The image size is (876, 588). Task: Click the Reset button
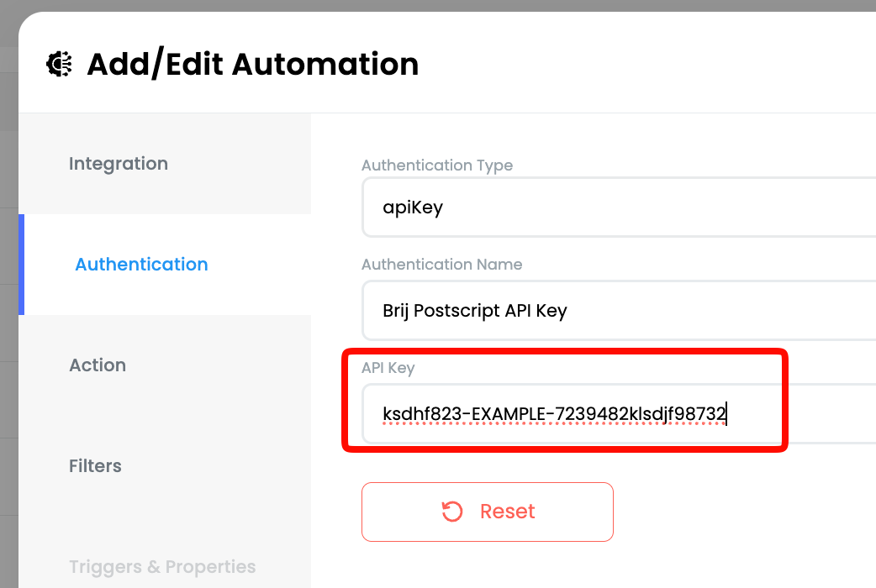pyautogui.click(x=487, y=512)
